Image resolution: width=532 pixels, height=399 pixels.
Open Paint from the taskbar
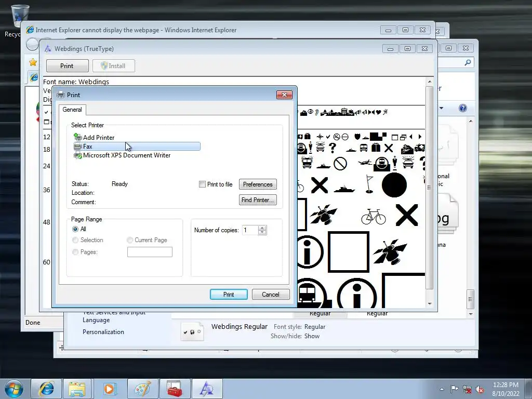142,389
